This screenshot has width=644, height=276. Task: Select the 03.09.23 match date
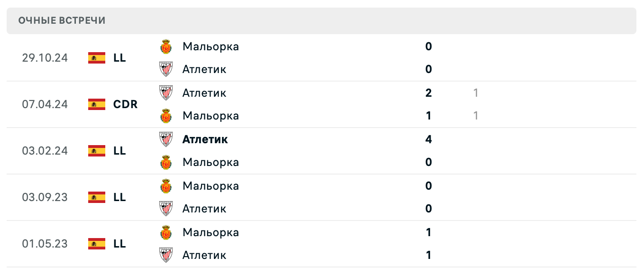click(x=45, y=197)
